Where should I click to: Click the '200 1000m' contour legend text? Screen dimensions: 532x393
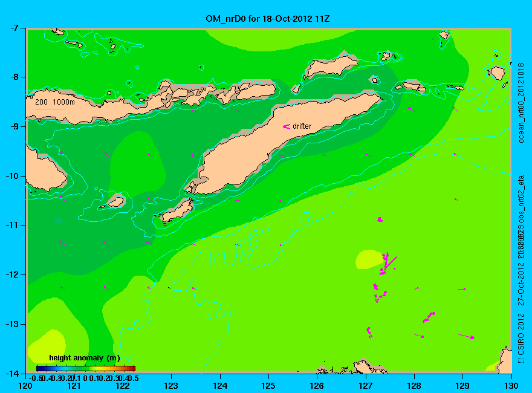coord(55,102)
